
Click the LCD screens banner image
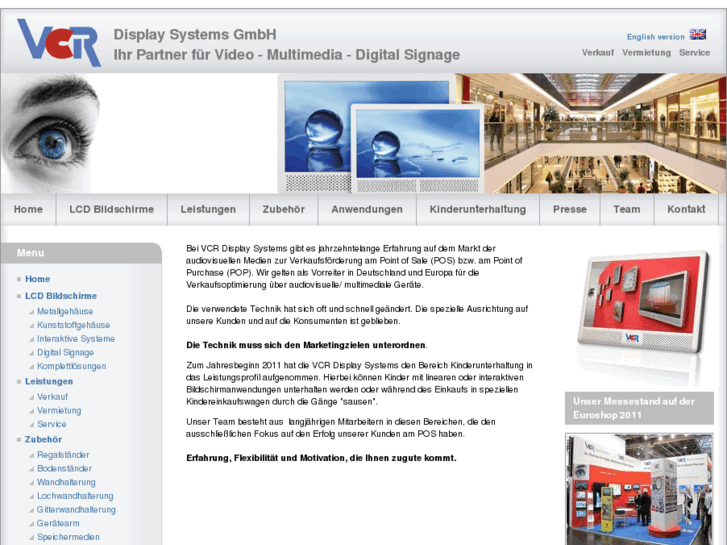point(381,135)
